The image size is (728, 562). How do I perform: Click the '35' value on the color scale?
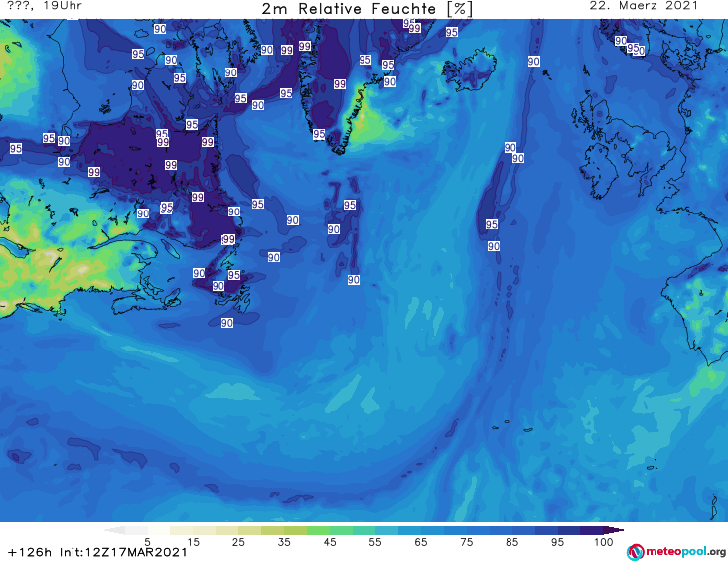tap(284, 541)
